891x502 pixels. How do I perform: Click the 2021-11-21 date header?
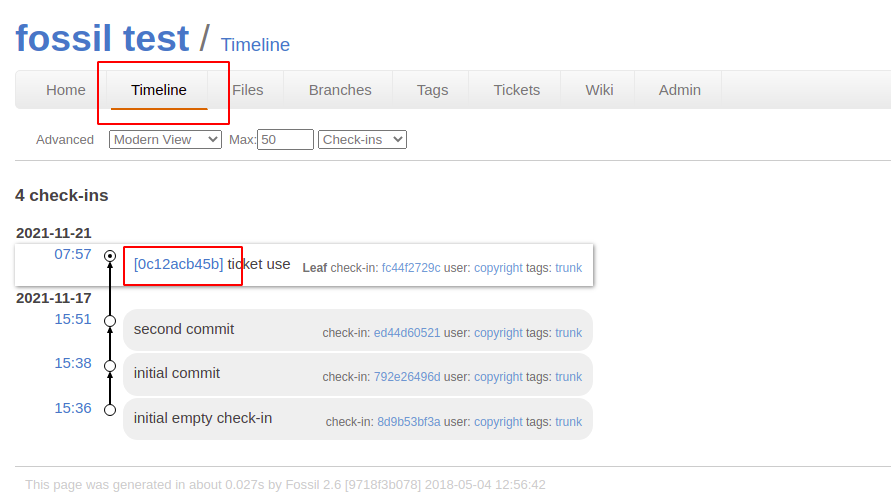[x=53, y=233]
